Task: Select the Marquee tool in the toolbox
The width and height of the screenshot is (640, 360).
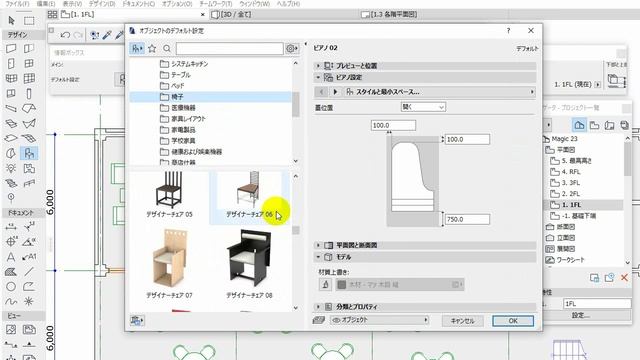Action: pos(29,20)
